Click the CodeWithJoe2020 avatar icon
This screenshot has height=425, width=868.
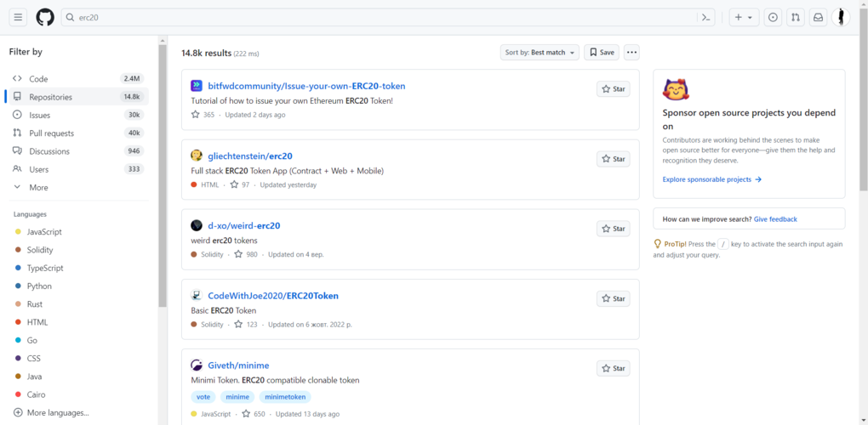click(x=197, y=296)
